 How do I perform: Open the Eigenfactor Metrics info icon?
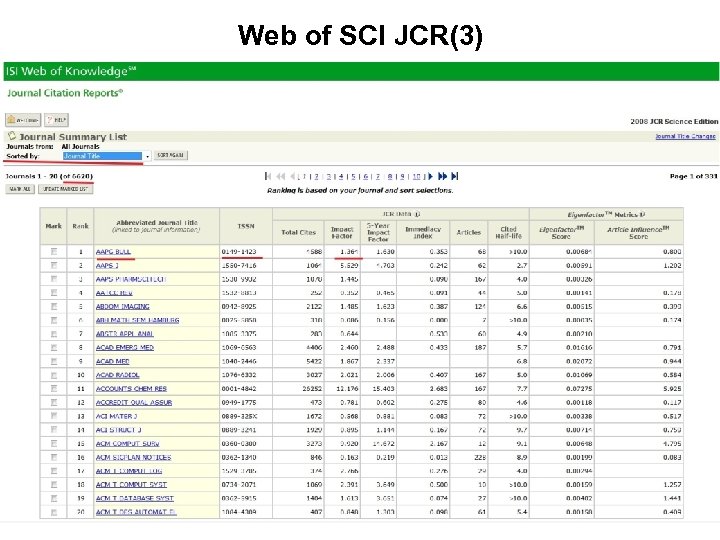click(642, 214)
